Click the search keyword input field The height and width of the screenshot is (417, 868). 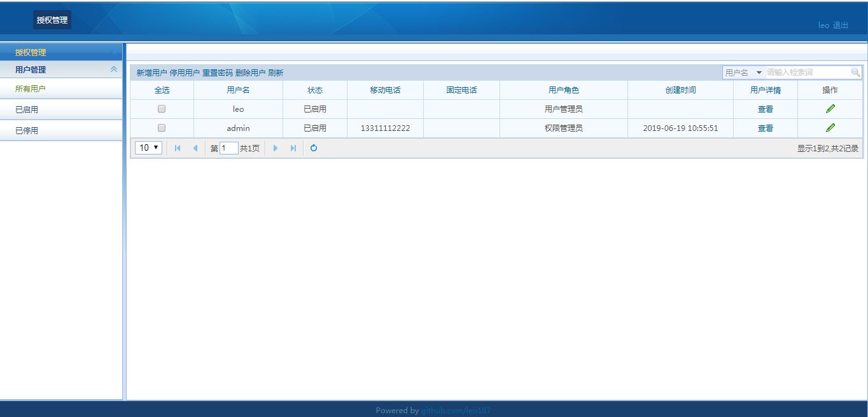coord(808,72)
